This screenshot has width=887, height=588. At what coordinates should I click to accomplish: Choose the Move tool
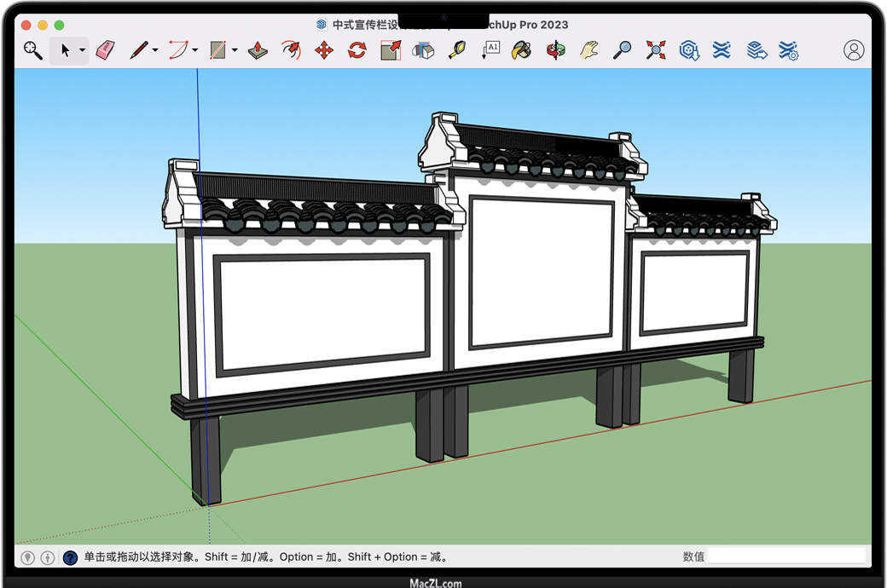click(324, 50)
